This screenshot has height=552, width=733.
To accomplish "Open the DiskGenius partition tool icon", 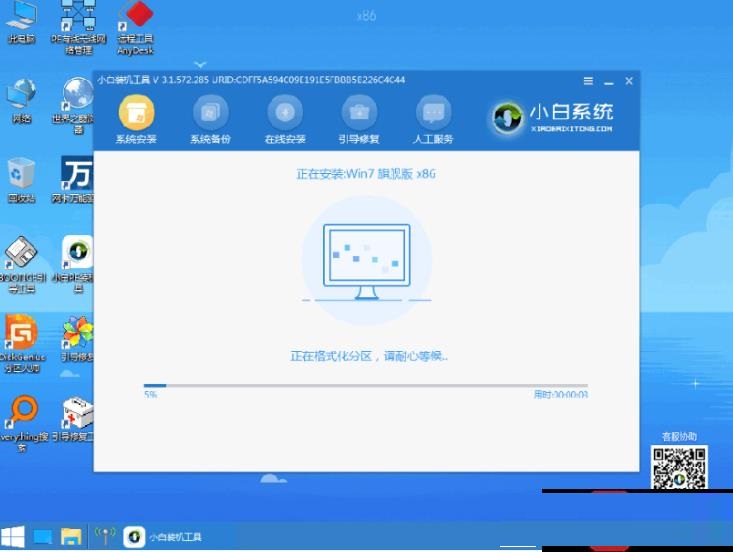I will 21,344.
